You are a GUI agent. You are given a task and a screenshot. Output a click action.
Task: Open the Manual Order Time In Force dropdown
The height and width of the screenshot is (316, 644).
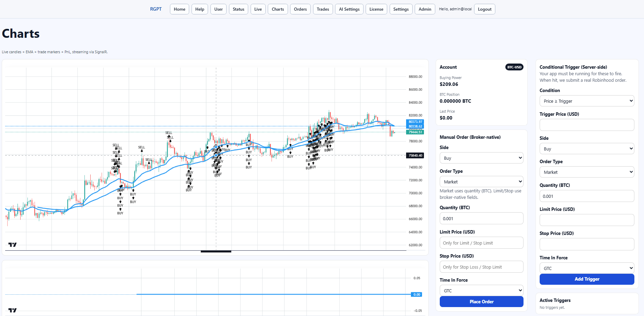point(481,291)
